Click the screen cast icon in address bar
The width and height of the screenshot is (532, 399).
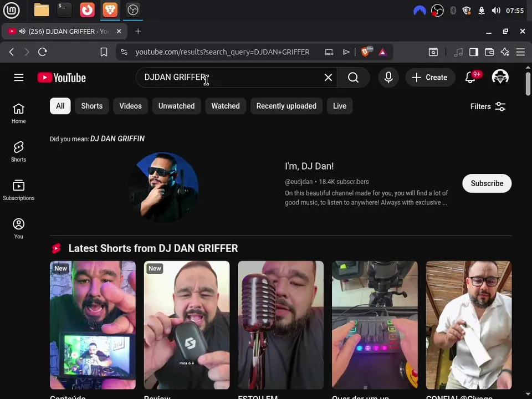[x=329, y=52]
